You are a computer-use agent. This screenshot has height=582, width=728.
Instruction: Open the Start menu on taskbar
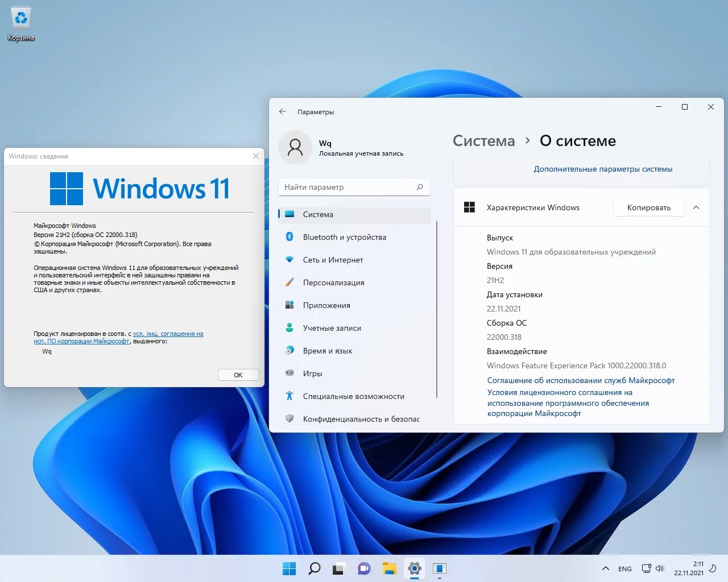pos(289,568)
